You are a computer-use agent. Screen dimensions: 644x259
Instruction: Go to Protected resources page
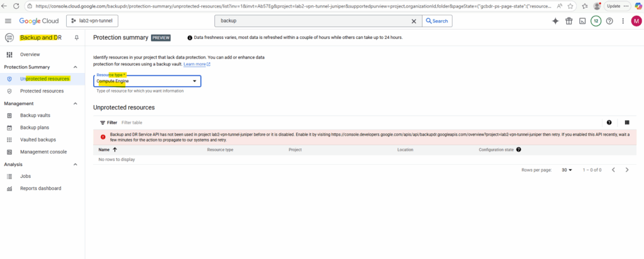click(42, 91)
